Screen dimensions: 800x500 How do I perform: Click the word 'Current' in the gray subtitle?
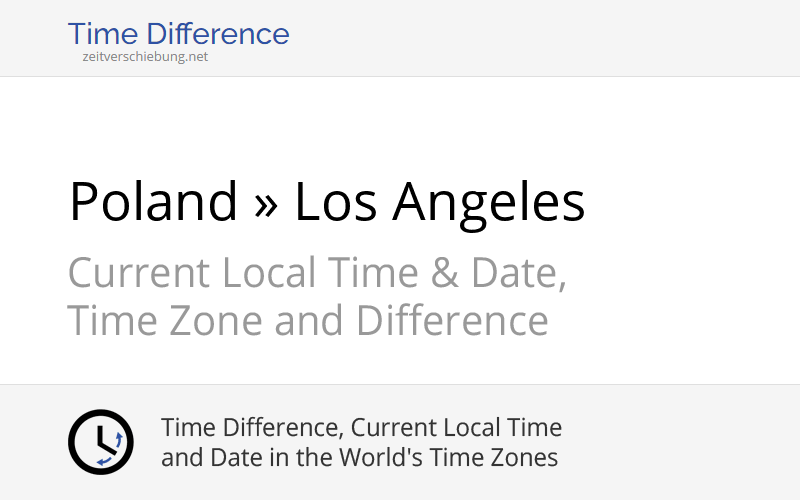click(139, 273)
